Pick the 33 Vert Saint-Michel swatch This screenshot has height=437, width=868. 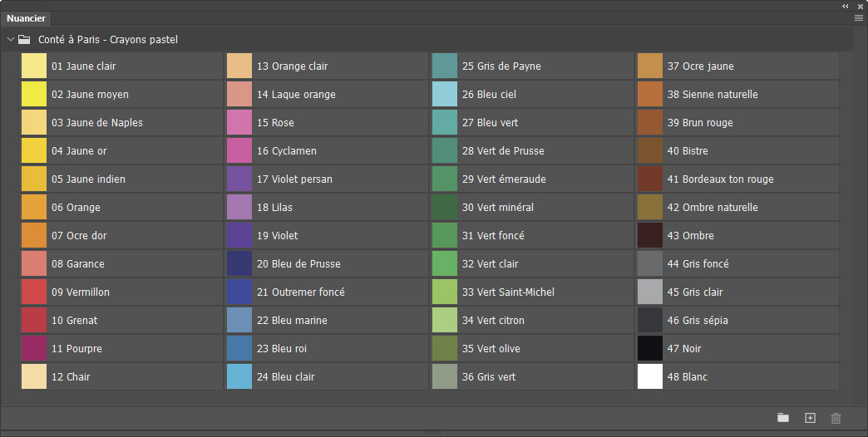pyautogui.click(x=445, y=292)
